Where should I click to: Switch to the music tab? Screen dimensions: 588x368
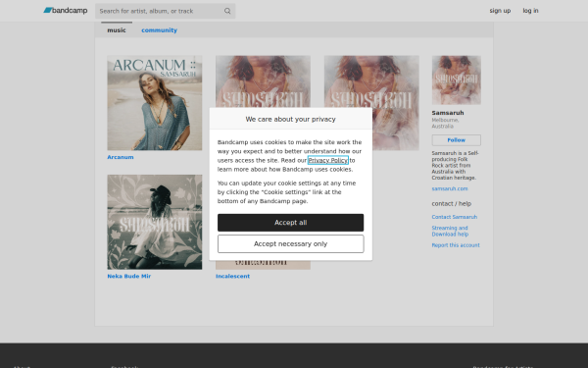[x=117, y=30]
